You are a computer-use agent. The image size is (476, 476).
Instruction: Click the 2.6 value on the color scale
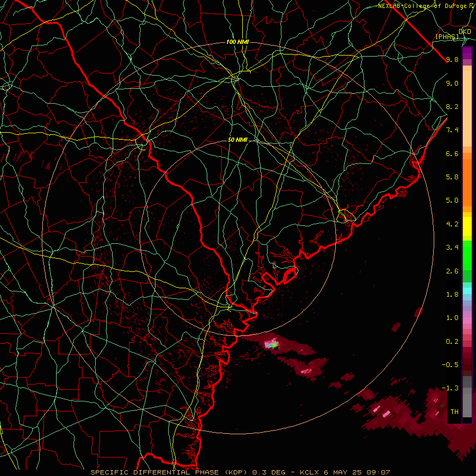[452, 271]
